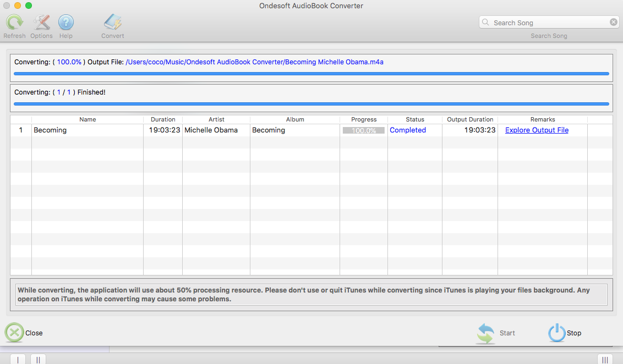The image size is (623, 364).
Task: Click the overall 1/1 Finished progress bar
Action: (x=311, y=104)
